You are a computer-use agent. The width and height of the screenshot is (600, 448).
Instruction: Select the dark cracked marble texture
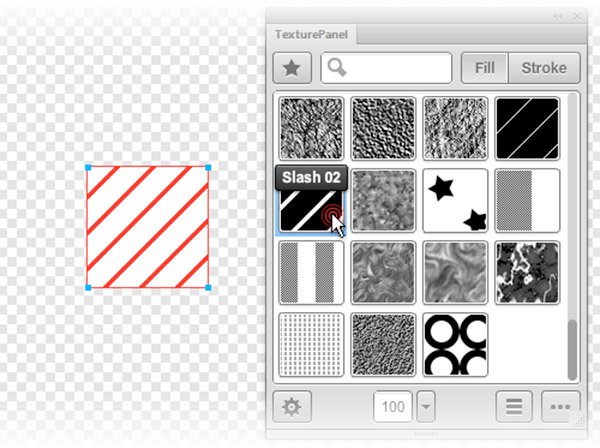coord(527,273)
